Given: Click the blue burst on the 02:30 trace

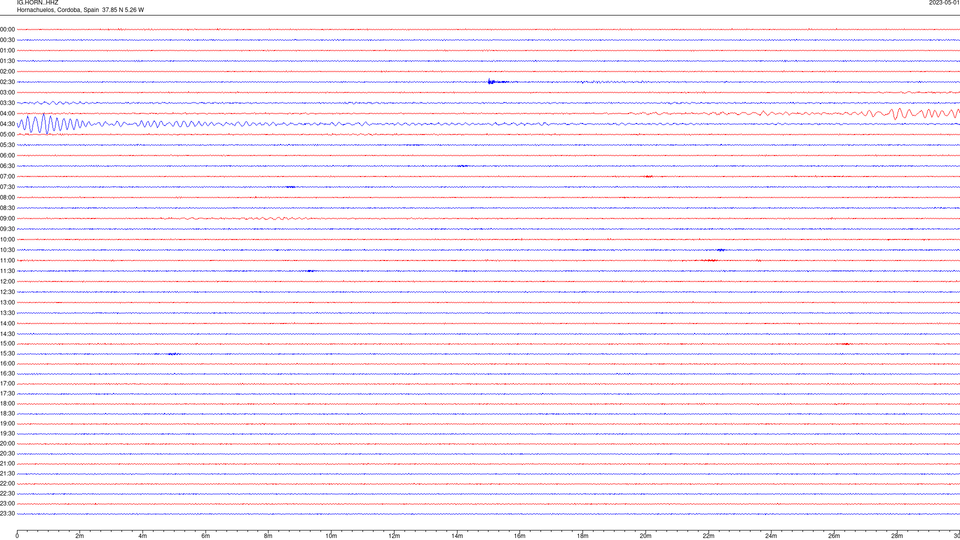Looking at the screenshot, I should 497,81.
